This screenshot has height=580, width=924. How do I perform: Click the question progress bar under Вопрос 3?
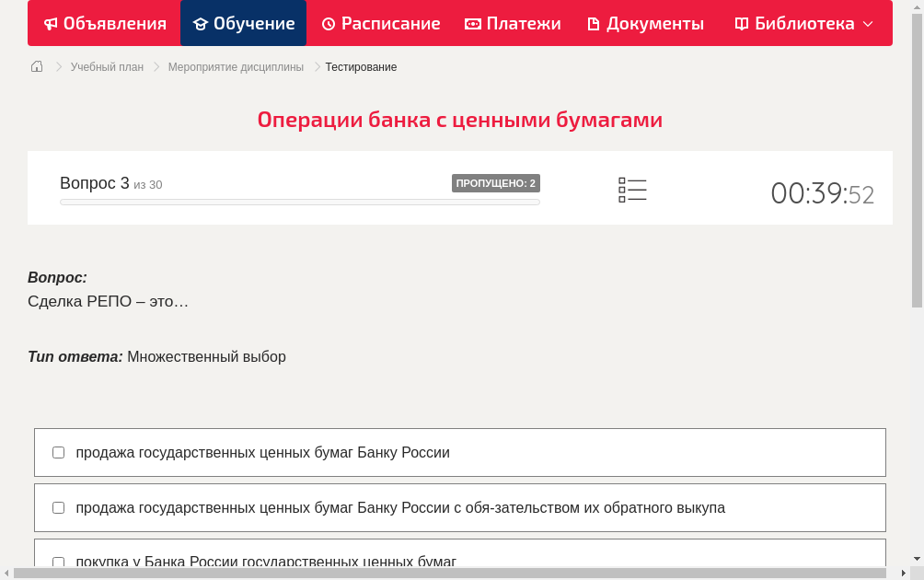pyautogui.click(x=300, y=202)
